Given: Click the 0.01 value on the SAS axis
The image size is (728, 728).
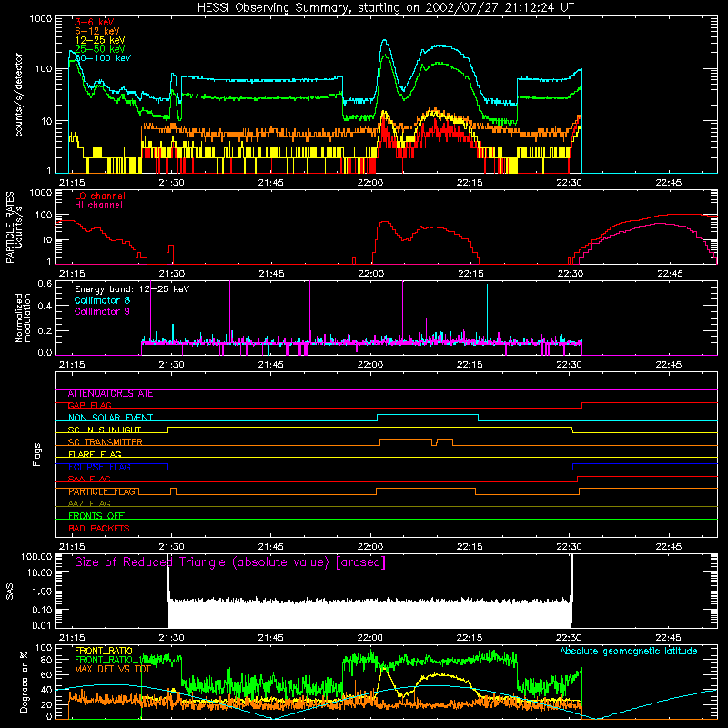Looking at the screenshot, I should click(x=42, y=625).
